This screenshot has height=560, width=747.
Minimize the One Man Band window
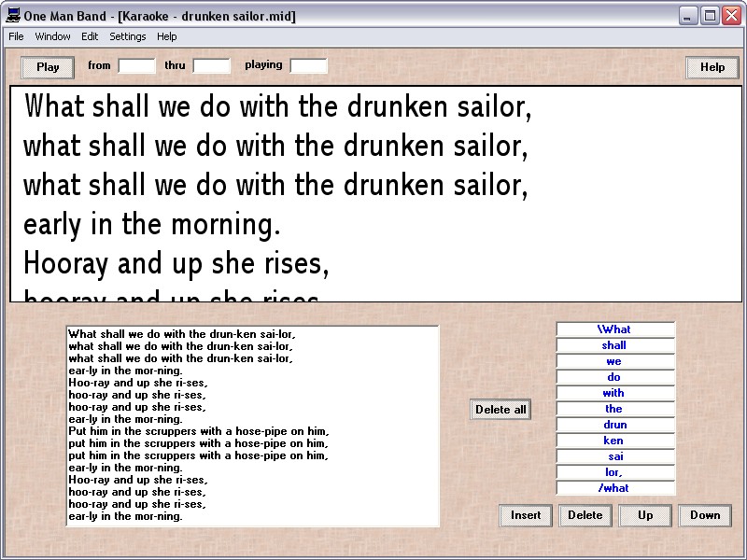point(687,16)
